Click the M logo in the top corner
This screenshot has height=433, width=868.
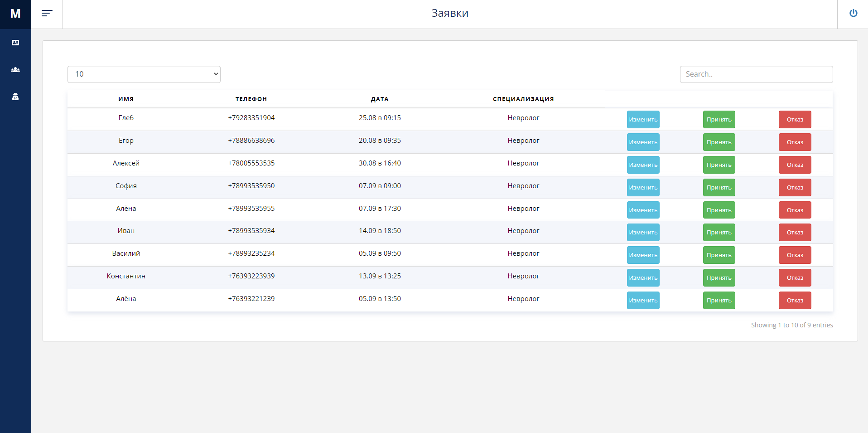click(x=15, y=14)
